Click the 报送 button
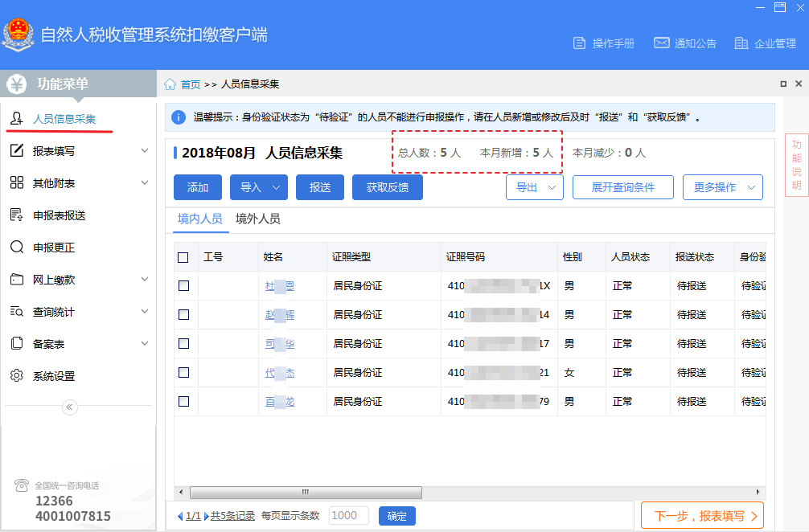Screen dimensions: 809x532 320,187
